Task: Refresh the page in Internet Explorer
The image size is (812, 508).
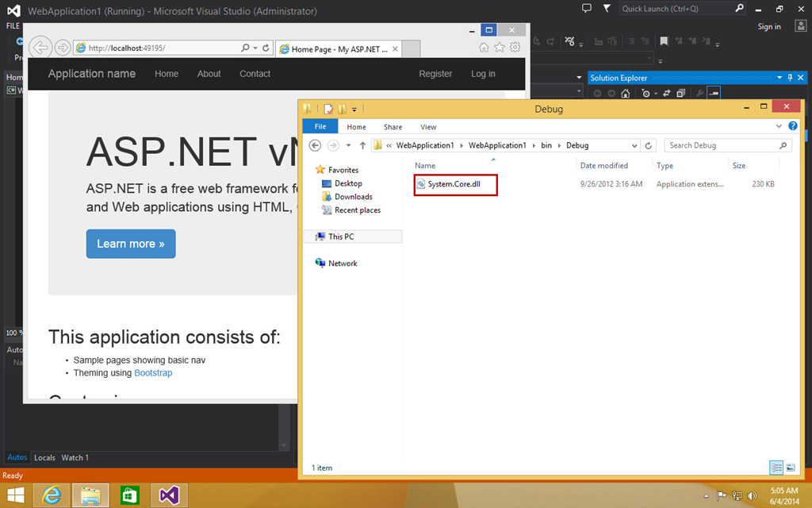Action: coord(266,48)
